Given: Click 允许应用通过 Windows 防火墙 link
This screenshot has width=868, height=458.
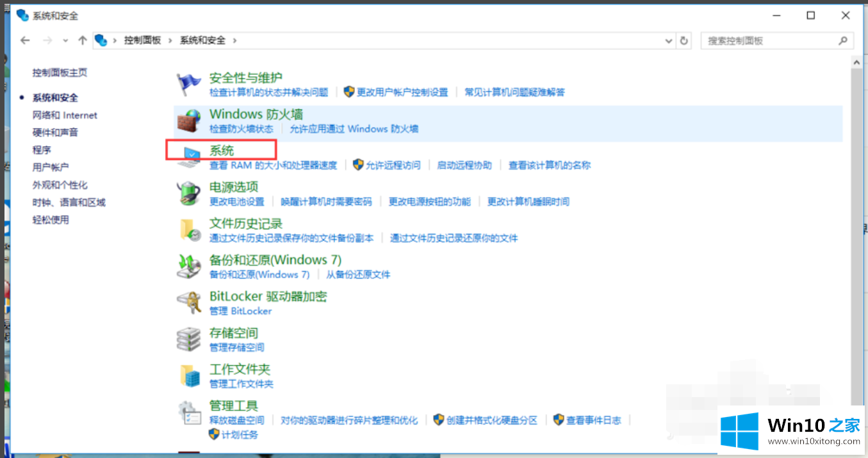Looking at the screenshot, I should click(354, 129).
